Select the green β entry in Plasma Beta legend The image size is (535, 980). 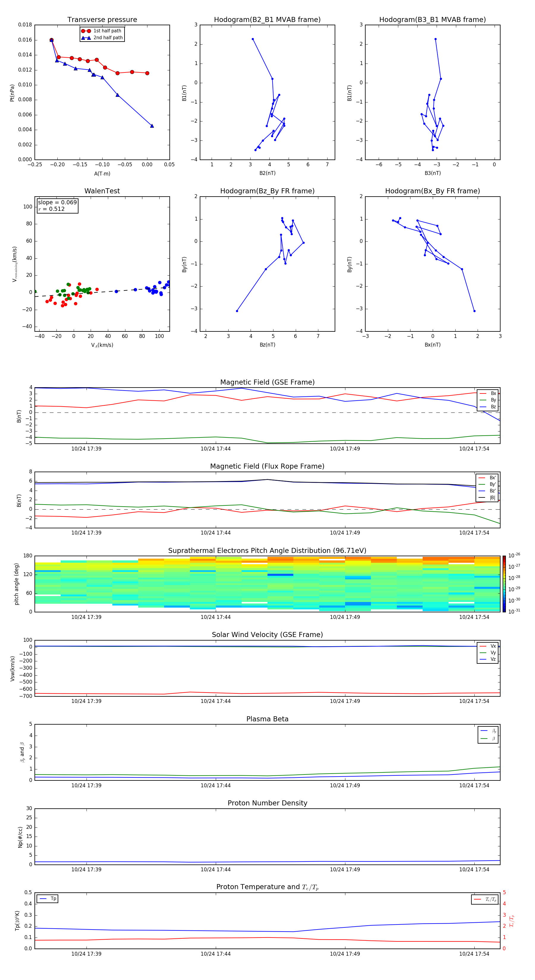click(x=488, y=739)
